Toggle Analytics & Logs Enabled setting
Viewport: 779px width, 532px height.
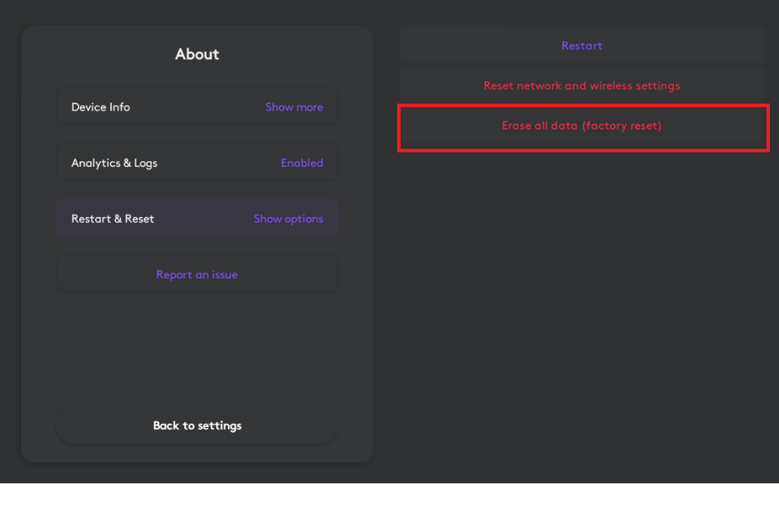[302, 163]
